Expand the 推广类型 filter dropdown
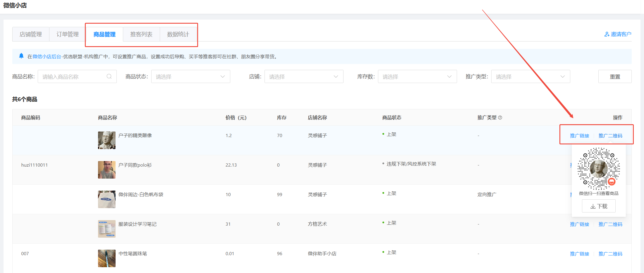This screenshot has width=644, height=273. tap(530, 77)
